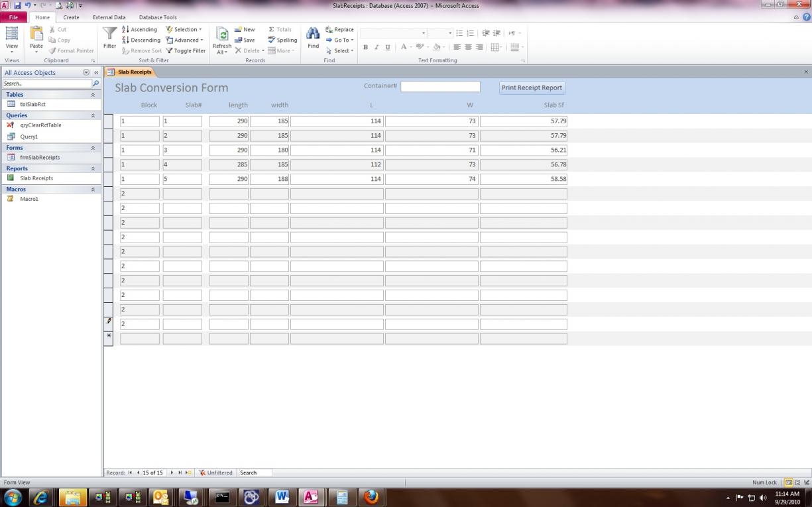Click Replace in the Find group

tap(339, 29)
